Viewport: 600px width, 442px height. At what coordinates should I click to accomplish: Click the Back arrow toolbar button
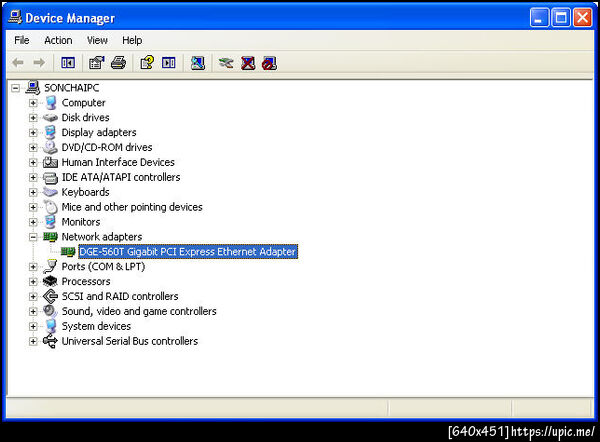pos(18,62)
